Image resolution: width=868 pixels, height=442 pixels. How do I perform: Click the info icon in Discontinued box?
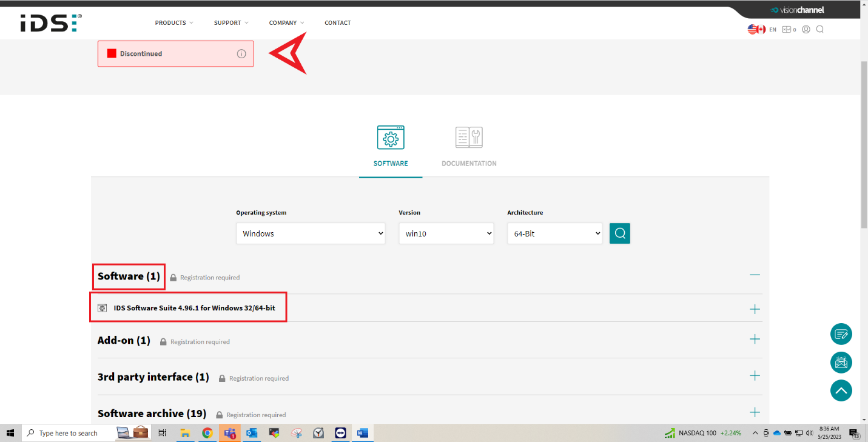241,54
